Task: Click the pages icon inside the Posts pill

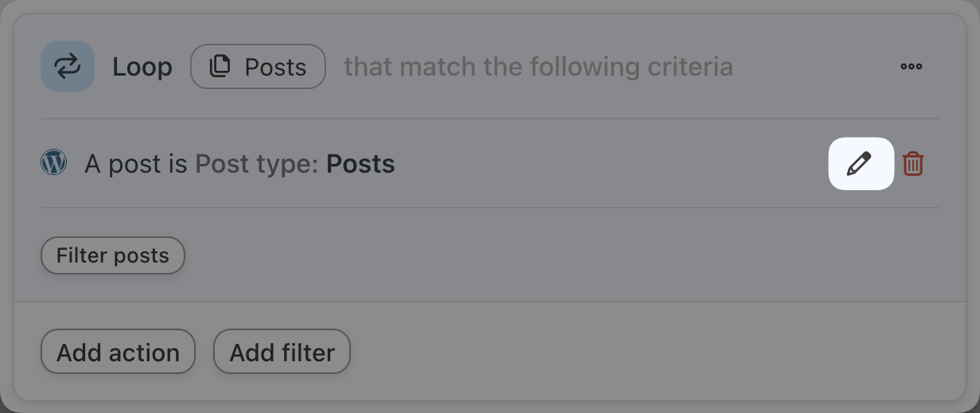Action: (x=219, y=67)
